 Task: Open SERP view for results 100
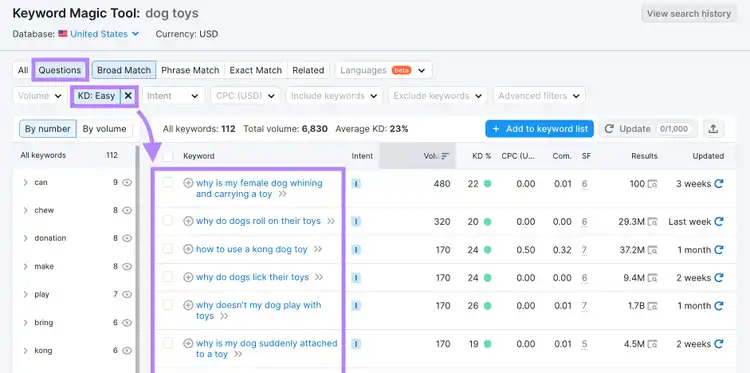pos(652,184)
